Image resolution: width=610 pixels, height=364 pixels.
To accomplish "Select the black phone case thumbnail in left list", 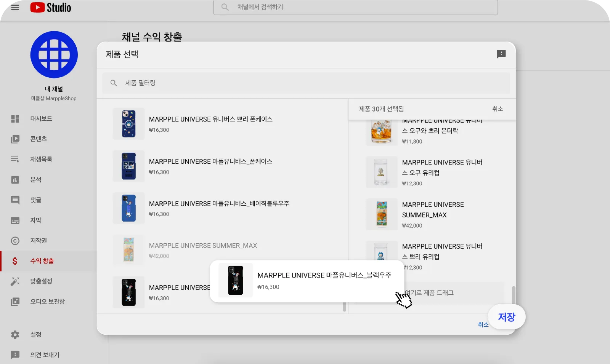I will 129,292.
